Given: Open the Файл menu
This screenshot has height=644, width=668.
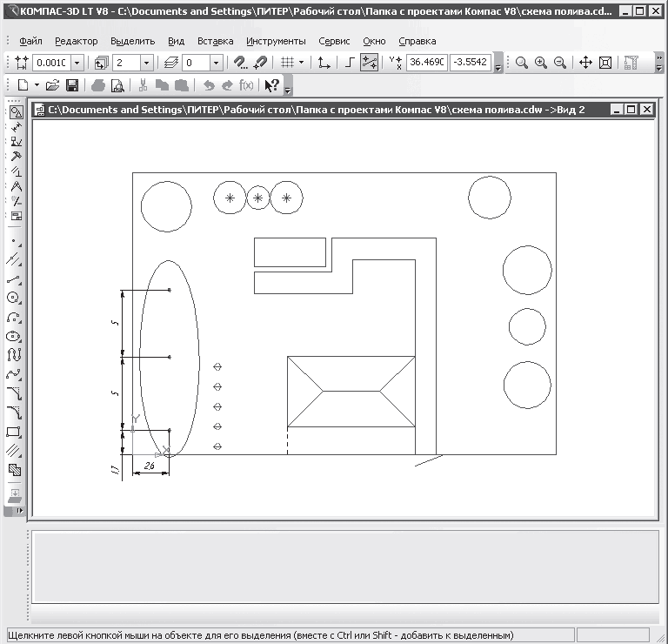Looking at the screenshot, I should [x=30, y=41].
